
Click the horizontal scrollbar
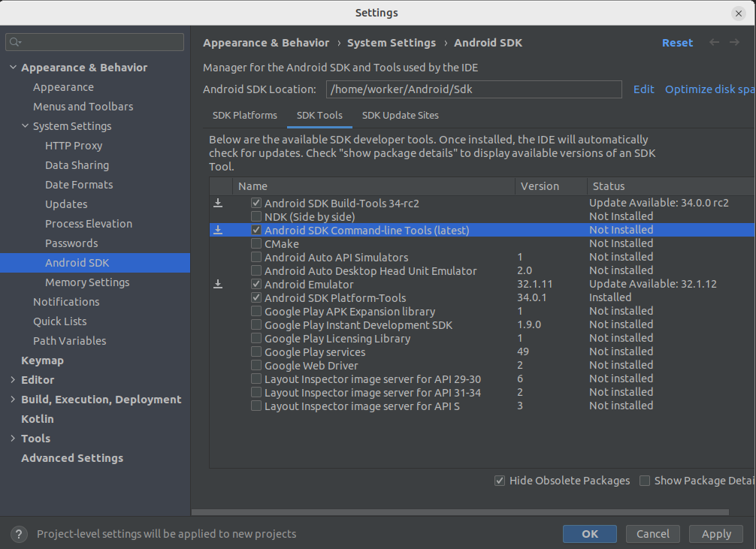click(x=460, y=512)
